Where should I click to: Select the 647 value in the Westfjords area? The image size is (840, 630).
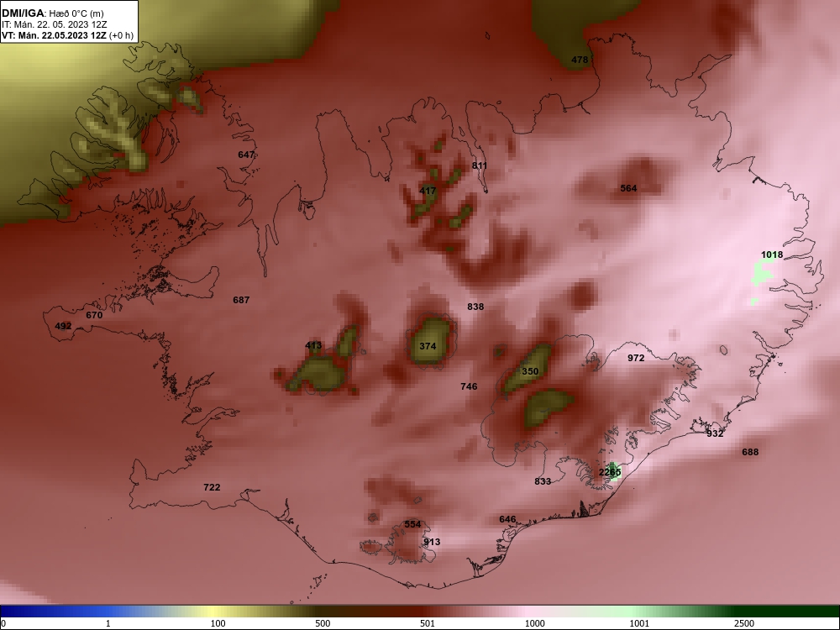(x=246, y=155)
